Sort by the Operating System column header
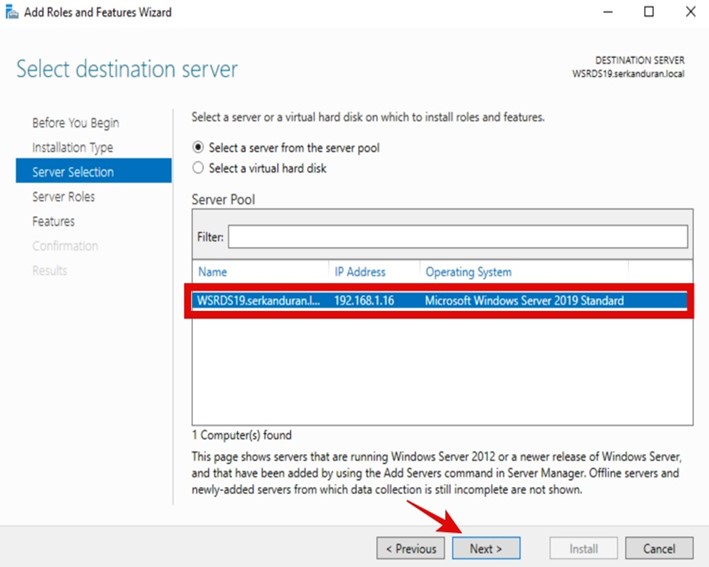The image size is (709, 567). 468,272
